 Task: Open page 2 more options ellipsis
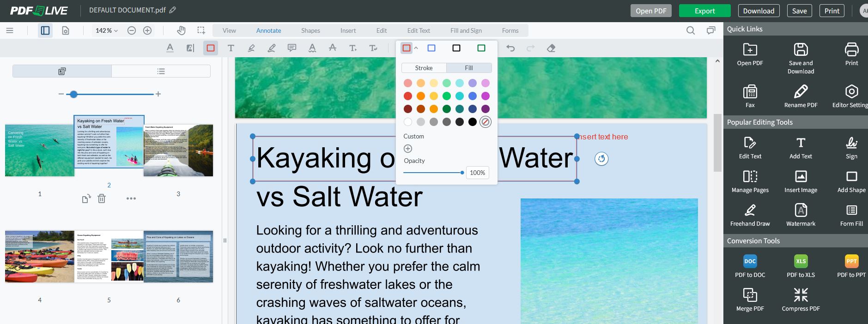(x=131, y=198)
